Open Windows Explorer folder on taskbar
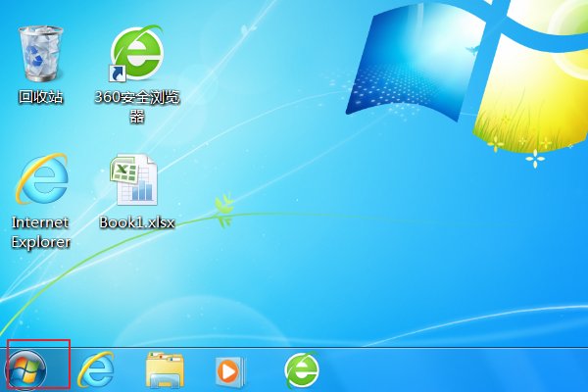 [x=165, y=370]
